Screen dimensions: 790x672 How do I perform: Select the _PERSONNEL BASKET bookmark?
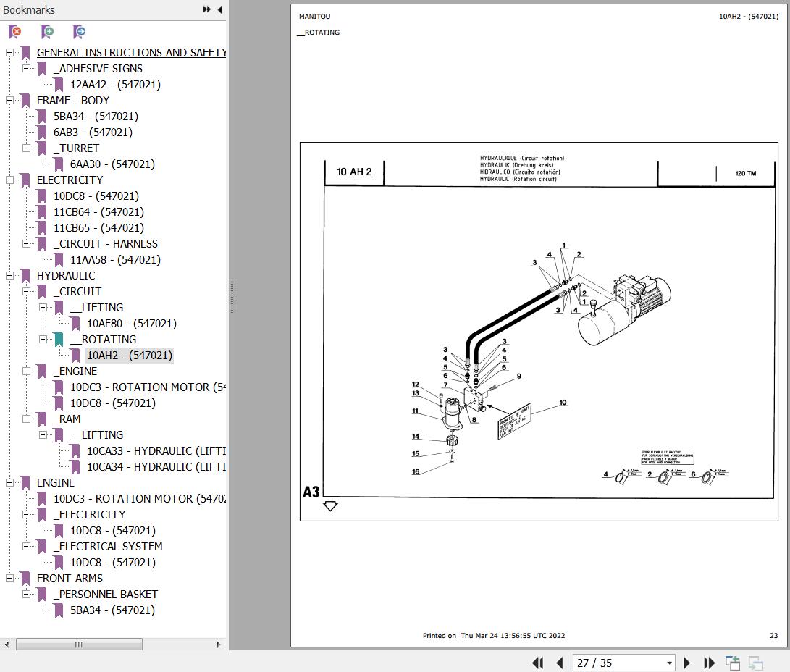click(105, 594)
